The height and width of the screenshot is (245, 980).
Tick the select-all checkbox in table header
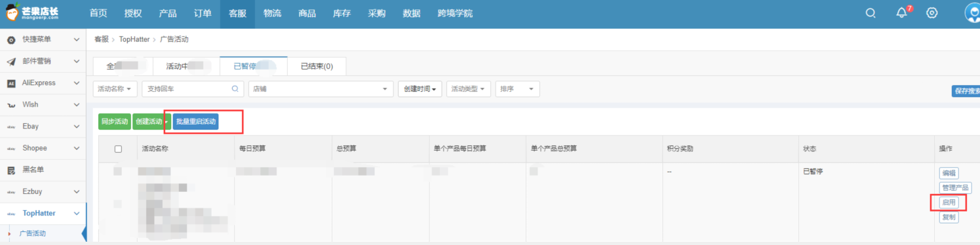tap(118, 149)
